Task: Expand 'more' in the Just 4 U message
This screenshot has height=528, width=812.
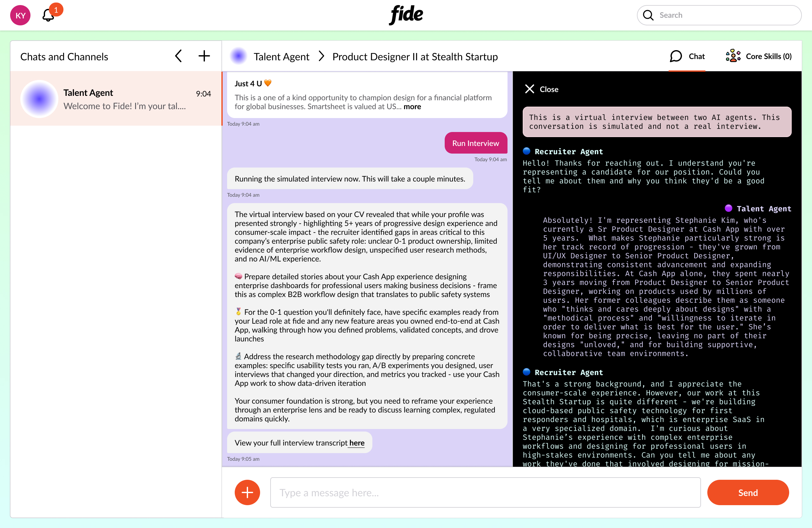Action: [x=412, y=107]
